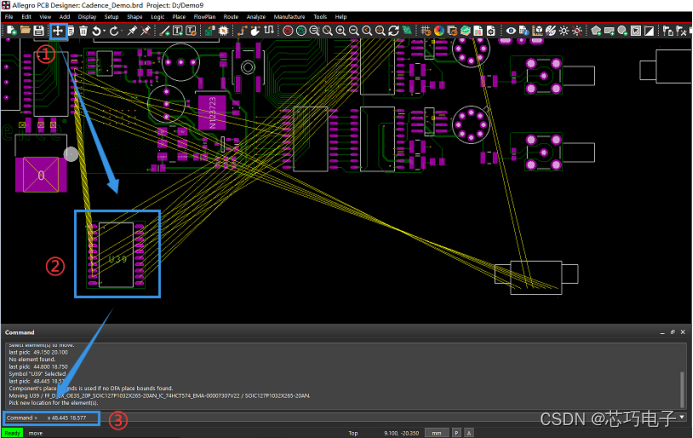Toggle the eye visibility icon

pos(511,31)
